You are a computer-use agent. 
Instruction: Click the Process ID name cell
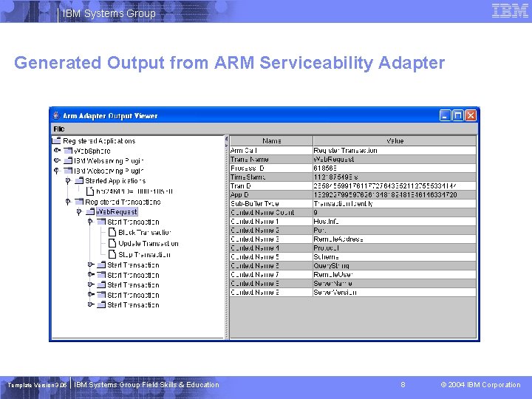[271, 168]
